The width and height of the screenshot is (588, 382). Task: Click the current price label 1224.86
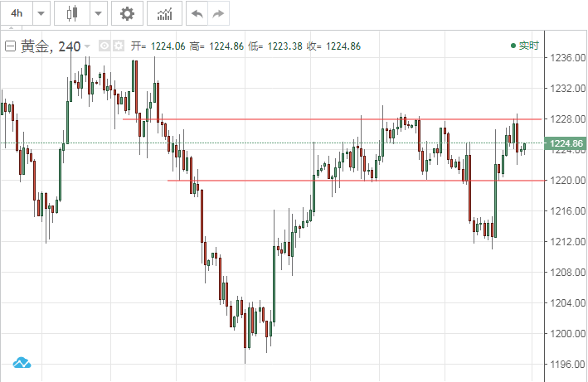566,143
